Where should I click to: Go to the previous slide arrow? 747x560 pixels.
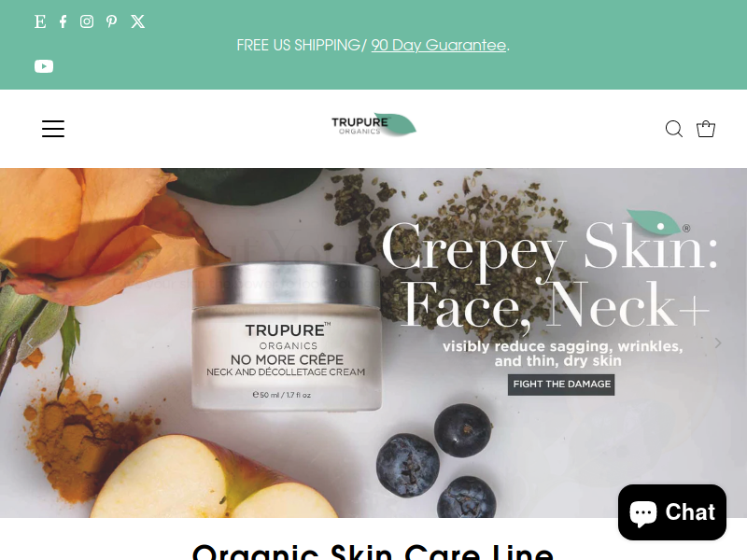[30, 343]
